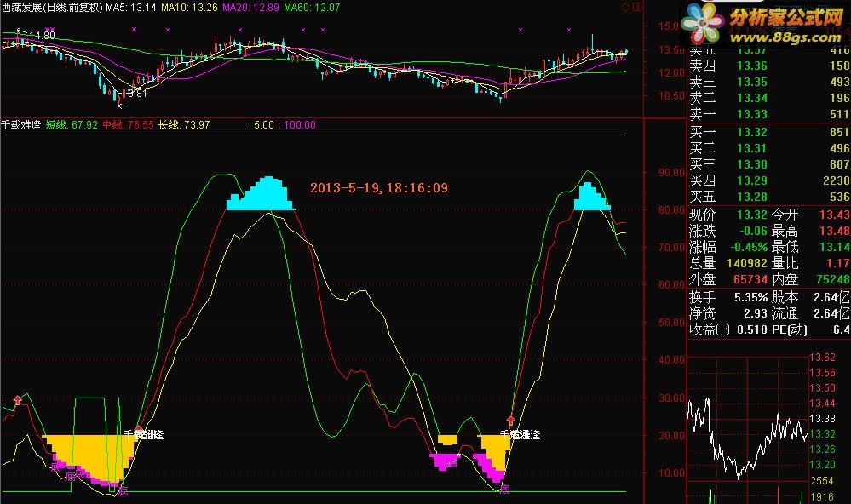Click the MA60: 12.07 indicator label

pos(312,8)
